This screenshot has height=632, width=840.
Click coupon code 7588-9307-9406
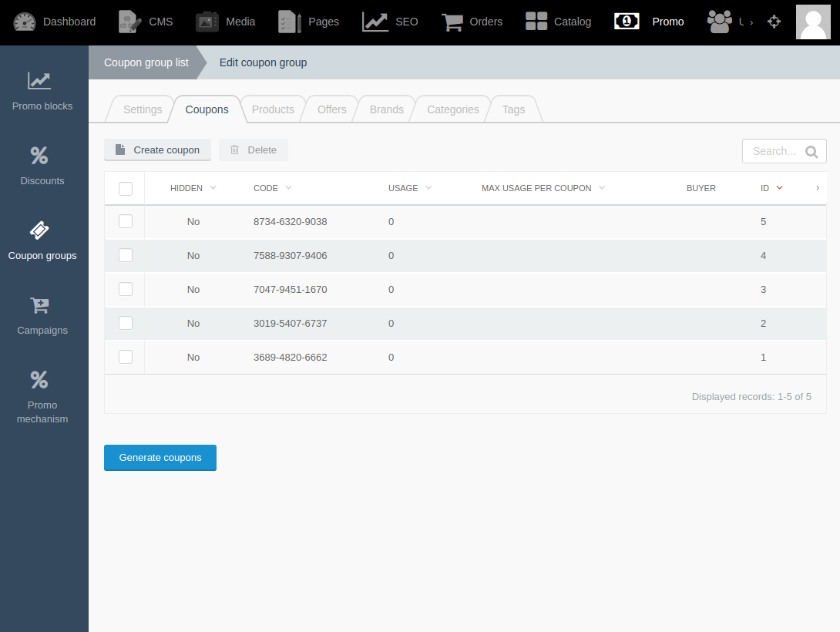click(x=290, y=255)
